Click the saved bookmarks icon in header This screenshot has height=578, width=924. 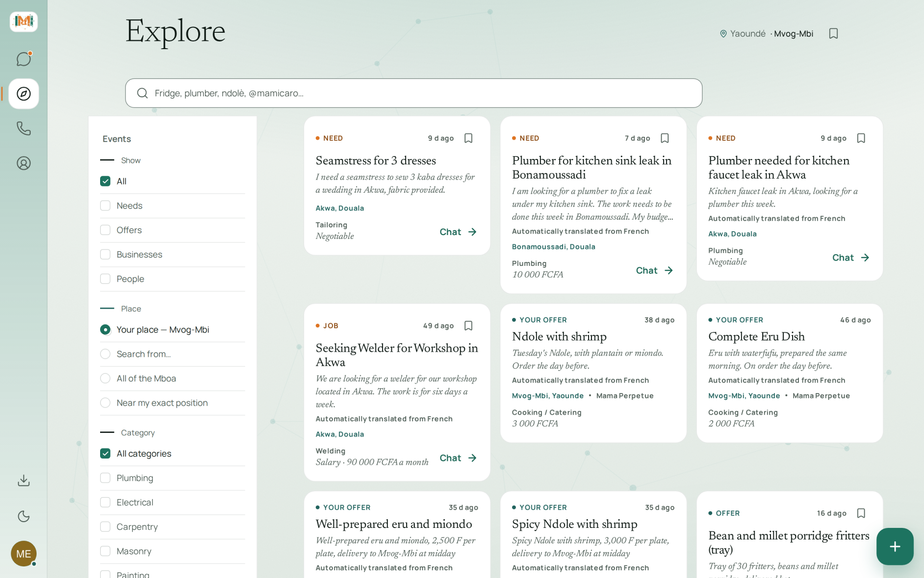[x=834, y=34]
